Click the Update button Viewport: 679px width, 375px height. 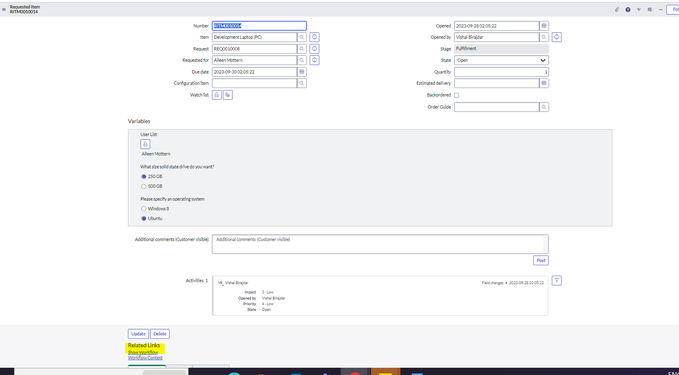(x=138, y=334)
